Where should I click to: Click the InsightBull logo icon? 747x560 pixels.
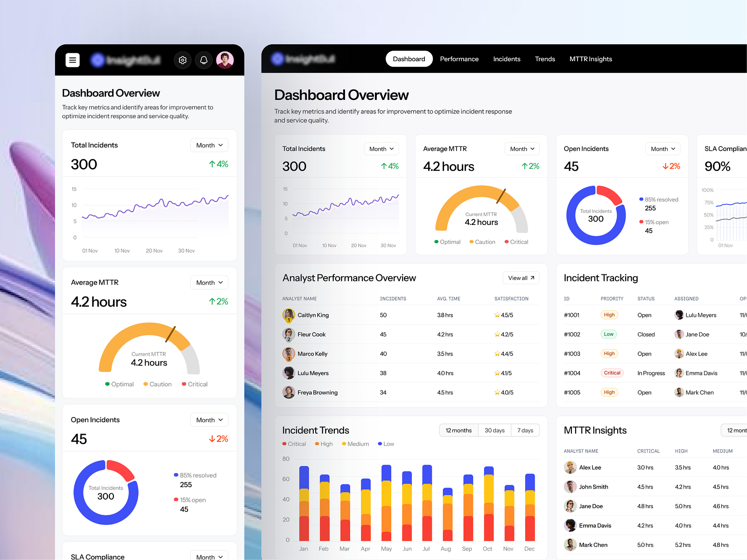coord(97,60)
